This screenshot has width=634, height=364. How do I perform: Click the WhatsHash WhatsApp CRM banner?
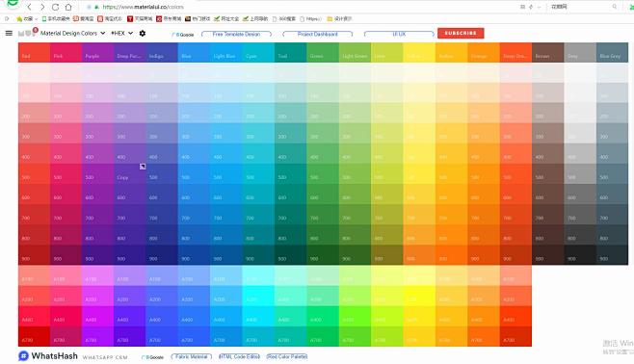(73, 356)
